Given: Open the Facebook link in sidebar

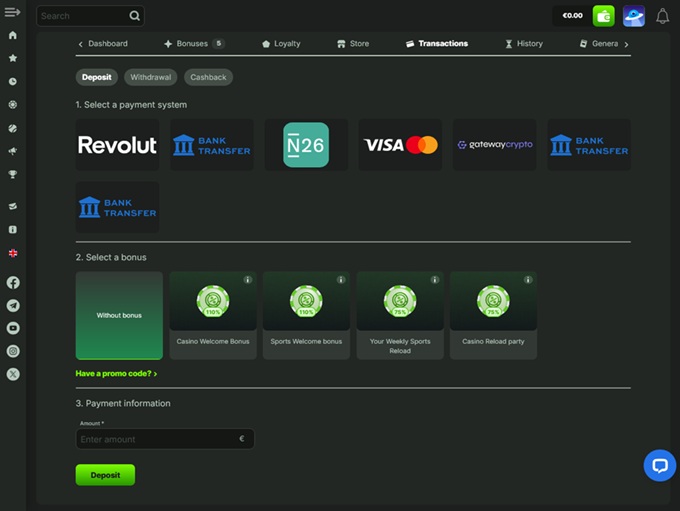Looking at the screenshot, I should coord(13,283).
